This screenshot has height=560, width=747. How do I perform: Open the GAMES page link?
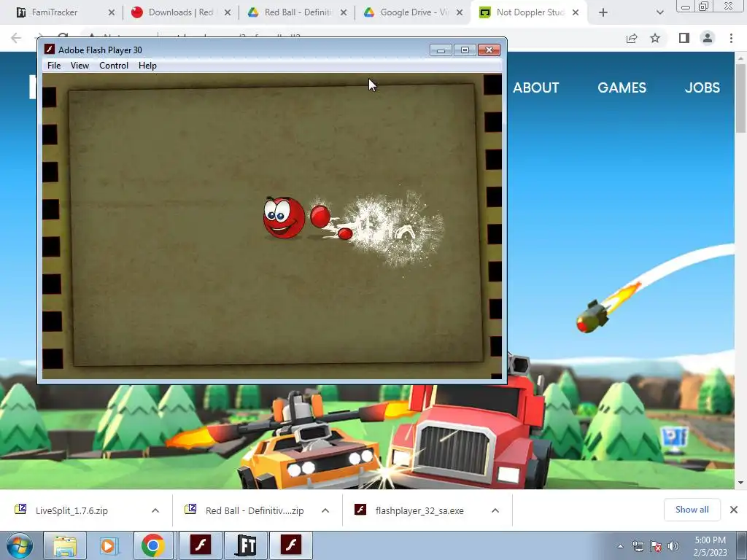[x=622, y=87]
